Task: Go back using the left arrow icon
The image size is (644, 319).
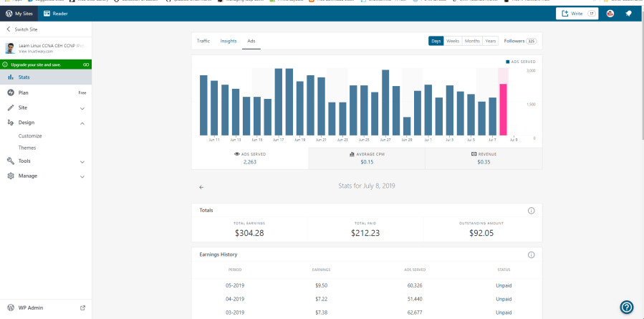Action: 201,186
